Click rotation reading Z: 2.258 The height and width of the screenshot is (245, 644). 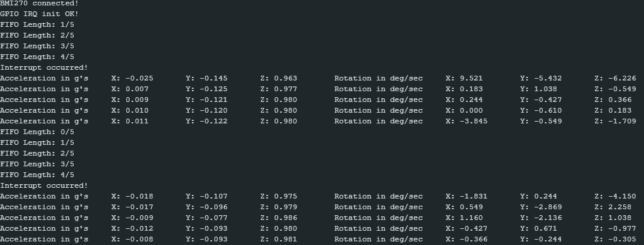tap(613, 207)
